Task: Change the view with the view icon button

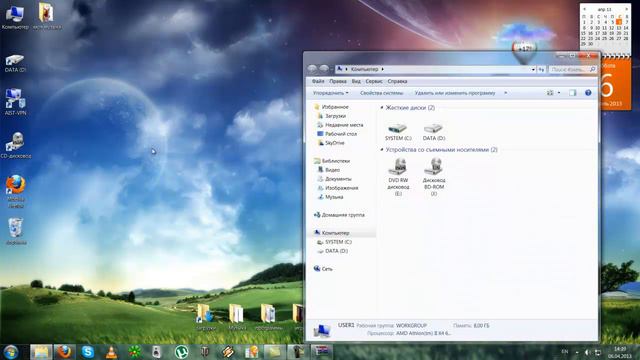Action: (x=550, y=93)
